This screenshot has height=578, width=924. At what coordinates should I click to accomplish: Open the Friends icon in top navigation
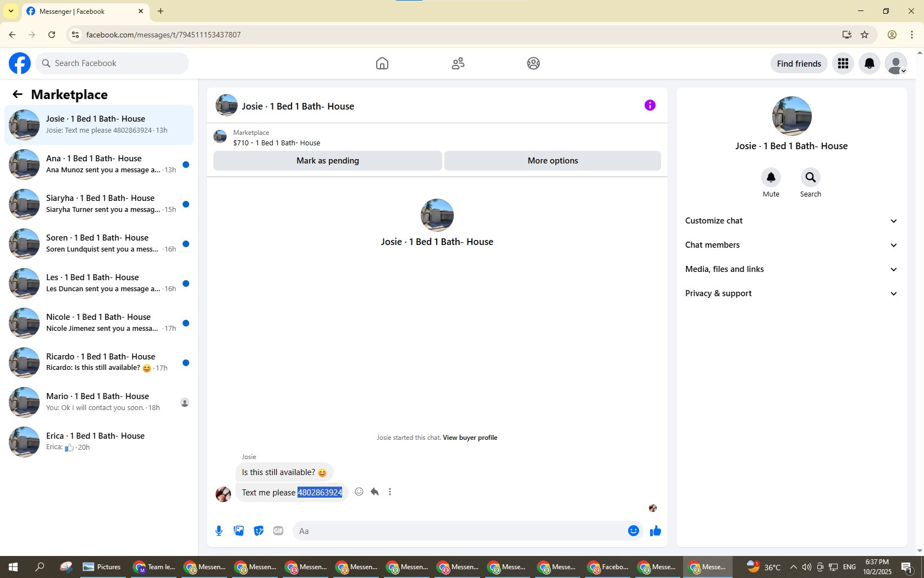(x=458, y=63)
